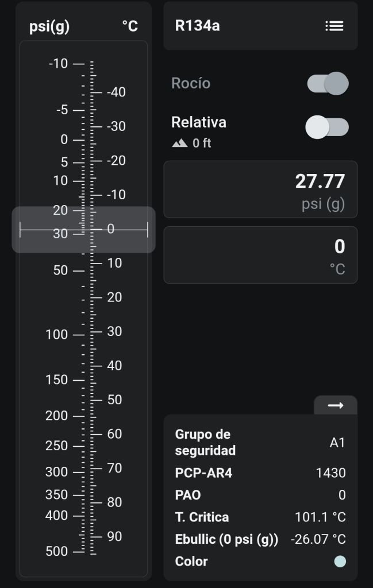Click the T. Critica value 101.1 °C
This screenshot has height=588, width=373.
tap(320, 517)
